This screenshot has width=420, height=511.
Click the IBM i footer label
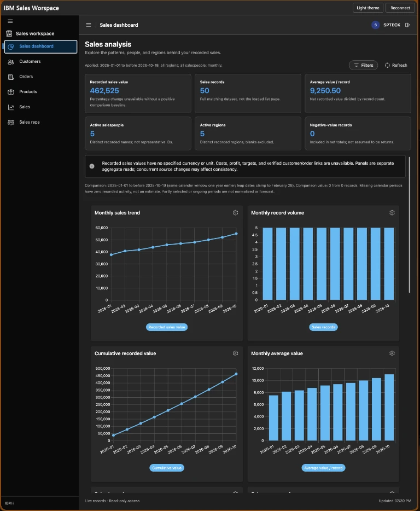tap(9, 503)
